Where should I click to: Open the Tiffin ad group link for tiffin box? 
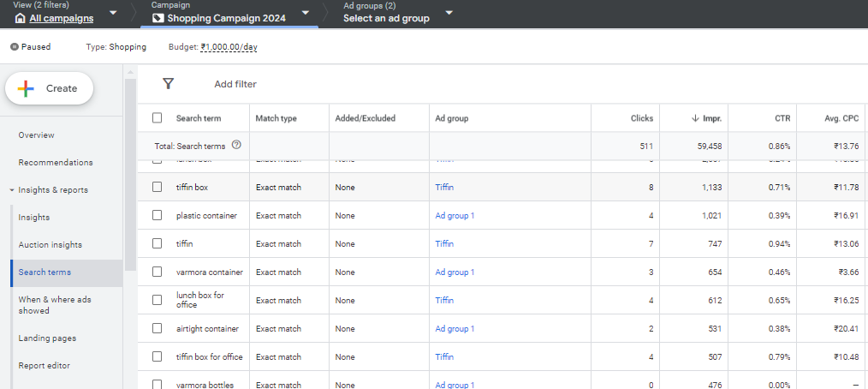point(444,187)
